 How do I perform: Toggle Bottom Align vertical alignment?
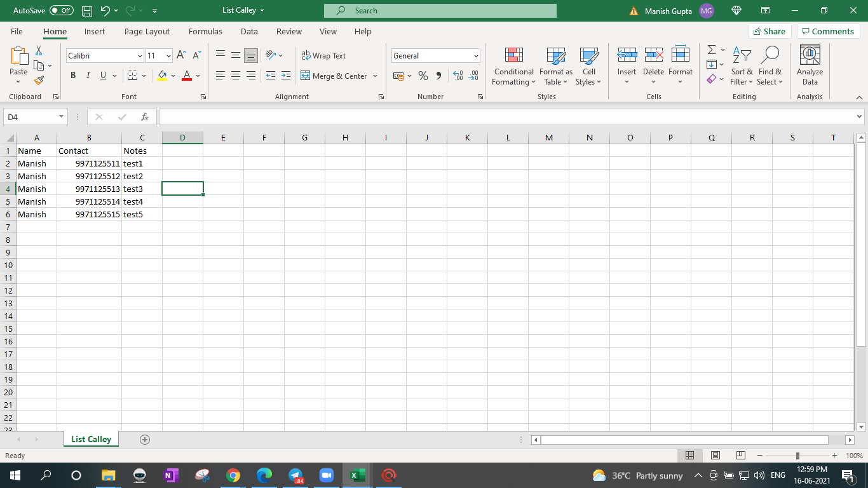pyautogui.click(x=251, y=56)
